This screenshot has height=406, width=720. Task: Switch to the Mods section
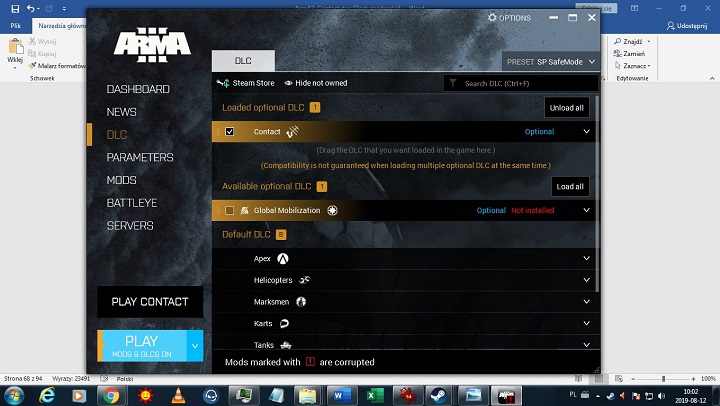122,180
